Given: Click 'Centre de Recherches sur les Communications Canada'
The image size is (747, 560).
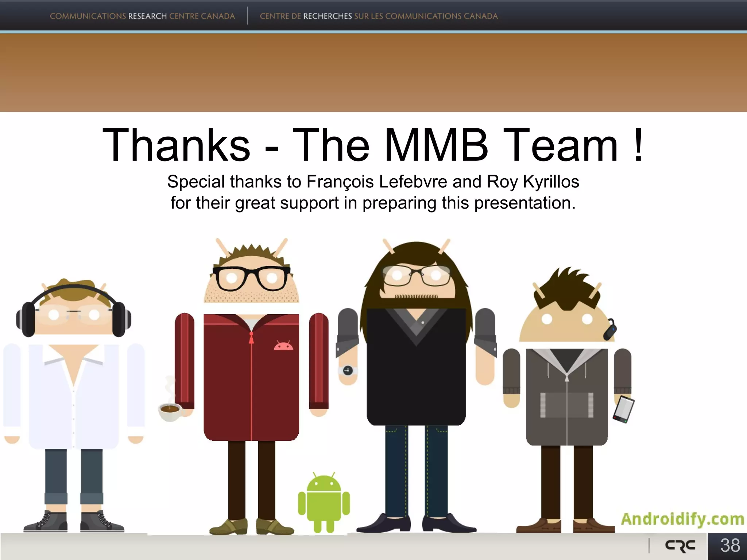Looking at the screenshot, I should 379,16.
